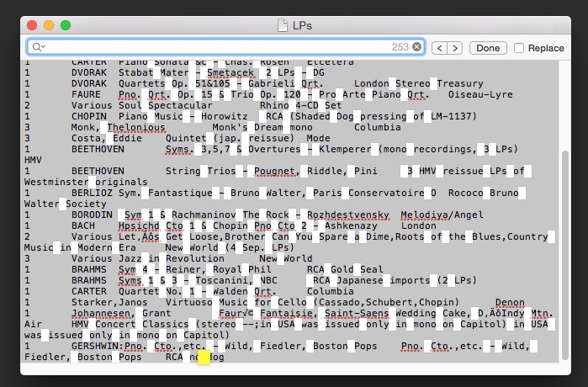Close the LPs window with red button
This screenshot has height=387, width=588.
(32, 25)
